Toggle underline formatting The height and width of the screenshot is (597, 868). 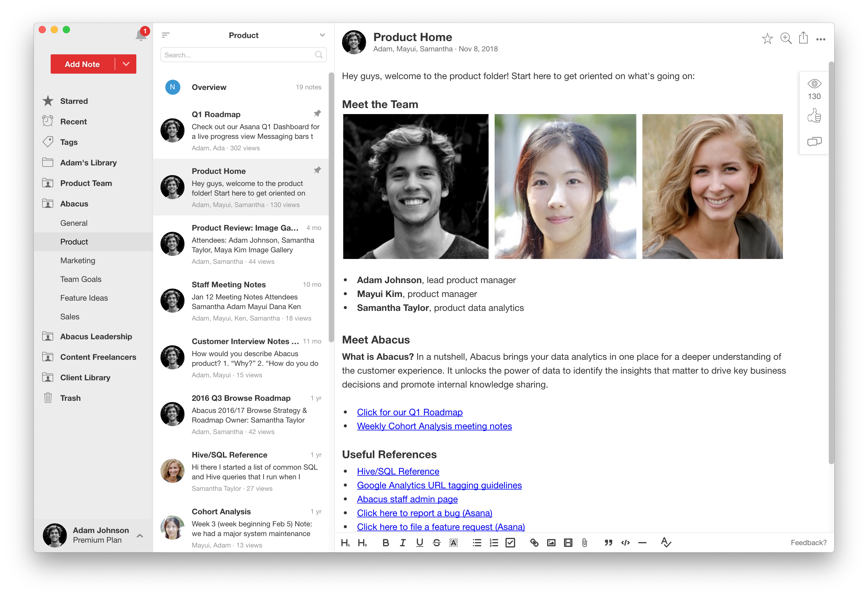tap(420, 543)
